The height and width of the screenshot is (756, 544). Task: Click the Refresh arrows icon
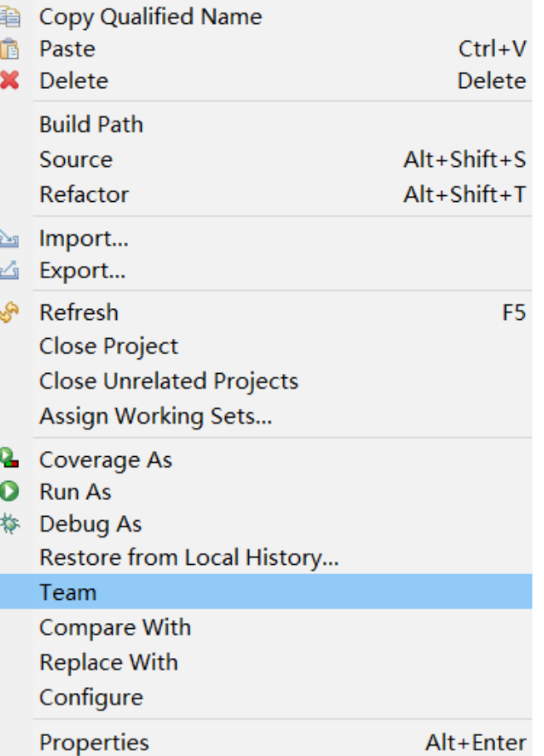click(x=9, y=313)
